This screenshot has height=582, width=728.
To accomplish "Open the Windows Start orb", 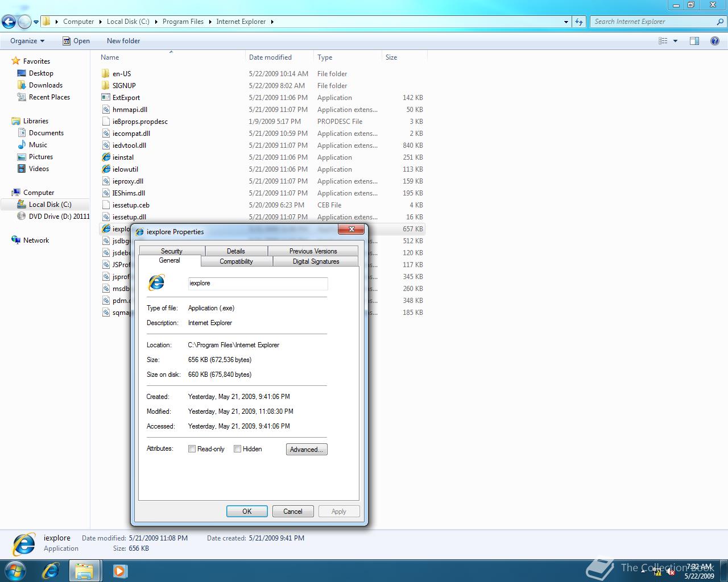I will pos(15,570).
